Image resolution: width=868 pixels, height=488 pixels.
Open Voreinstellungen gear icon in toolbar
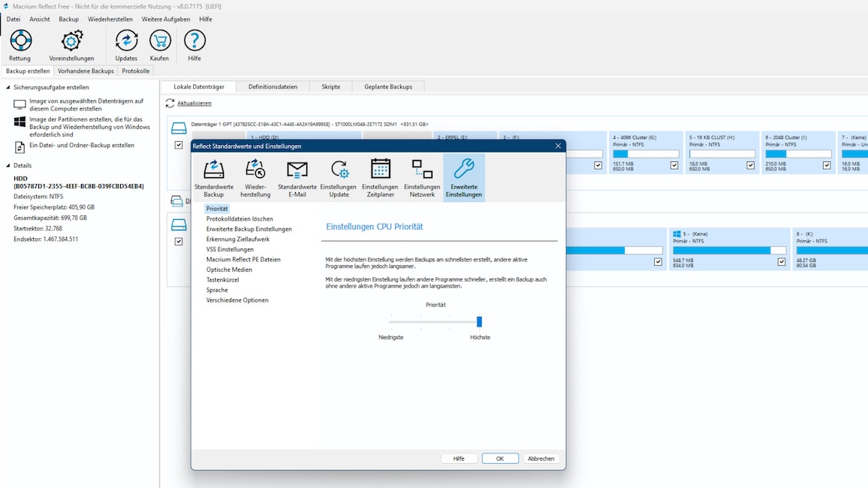[x=71, y=41]
